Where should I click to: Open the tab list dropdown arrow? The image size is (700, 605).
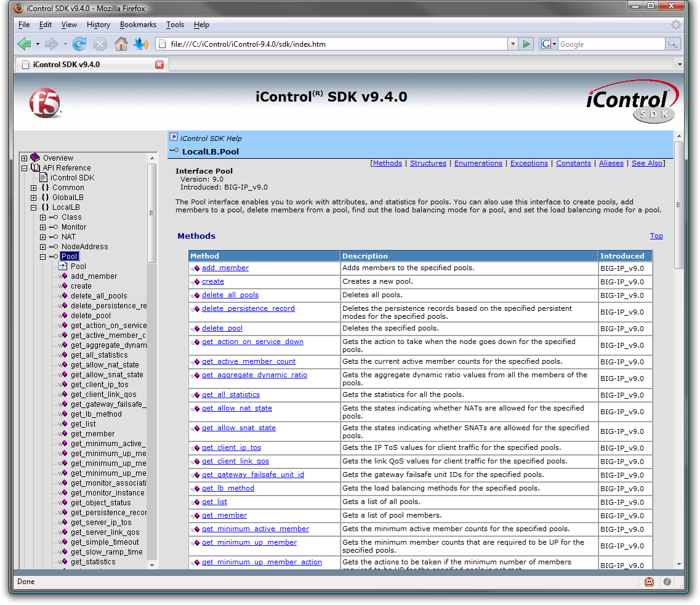[x=680, y=64]
